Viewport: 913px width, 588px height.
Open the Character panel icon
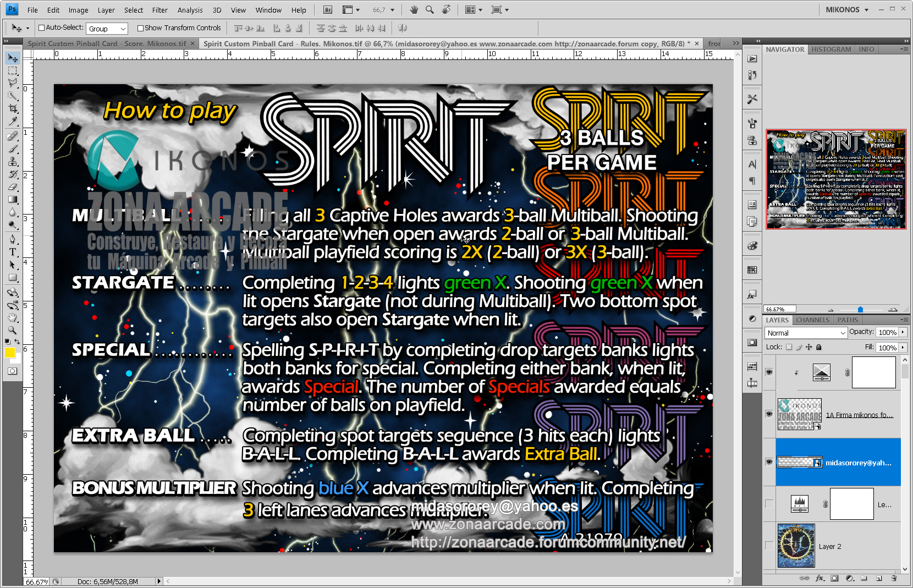(x=752, y=164)
